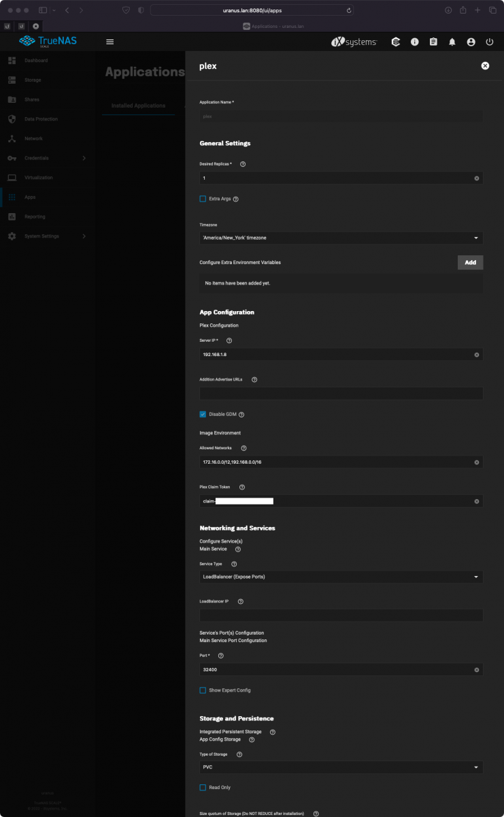Show help for Extra Args
The width and height of the screenshot is (504, 817).
pos(236,199)
